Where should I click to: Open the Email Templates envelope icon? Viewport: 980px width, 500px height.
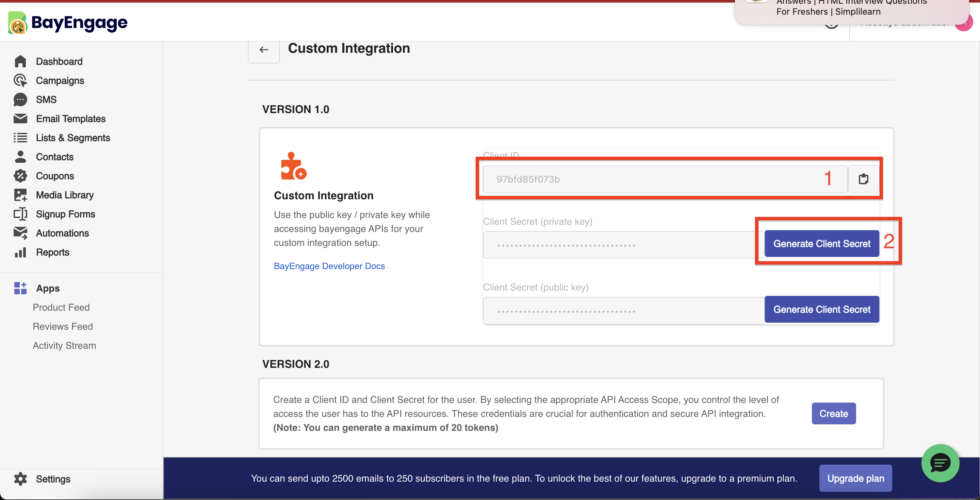[20, 119]
